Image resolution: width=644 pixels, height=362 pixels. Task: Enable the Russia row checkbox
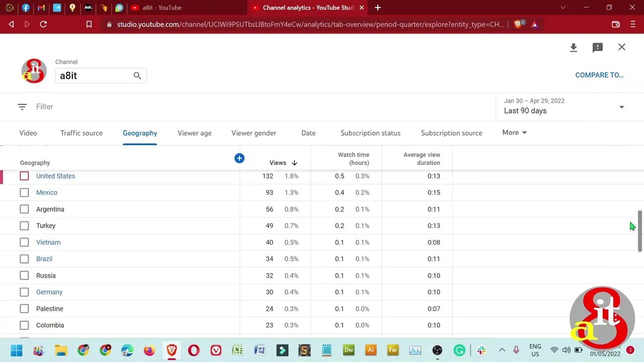coord(24,276)
